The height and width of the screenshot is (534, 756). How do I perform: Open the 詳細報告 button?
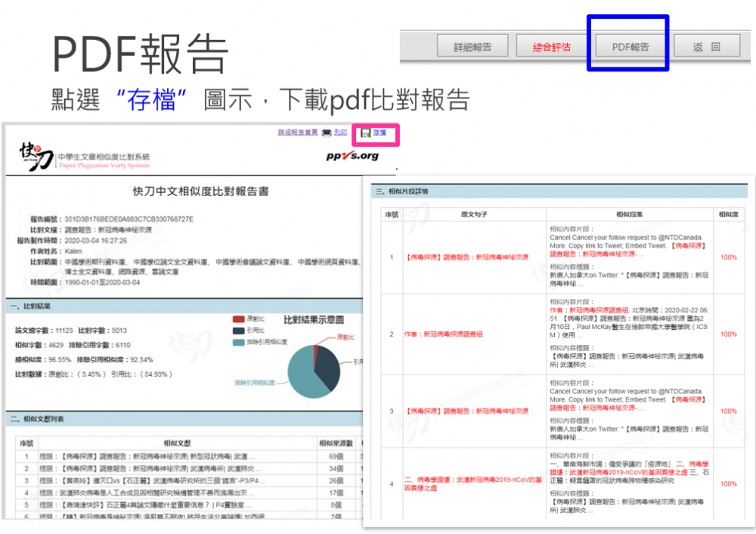(x=472, y=47)
